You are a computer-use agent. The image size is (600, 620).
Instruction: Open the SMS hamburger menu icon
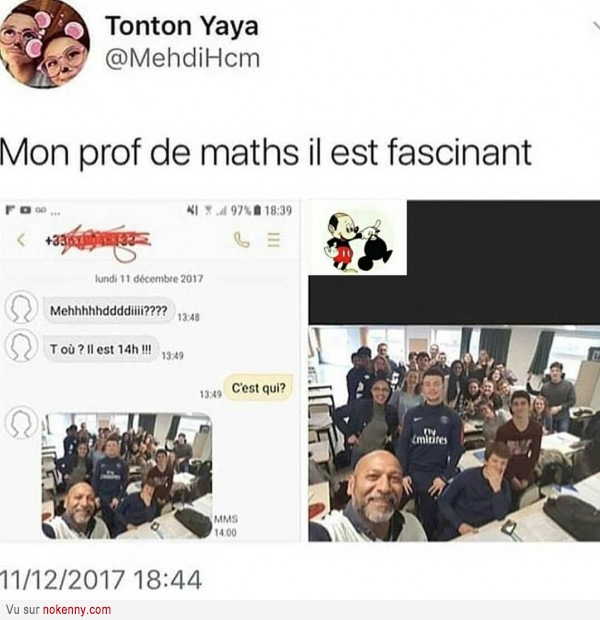274,240
